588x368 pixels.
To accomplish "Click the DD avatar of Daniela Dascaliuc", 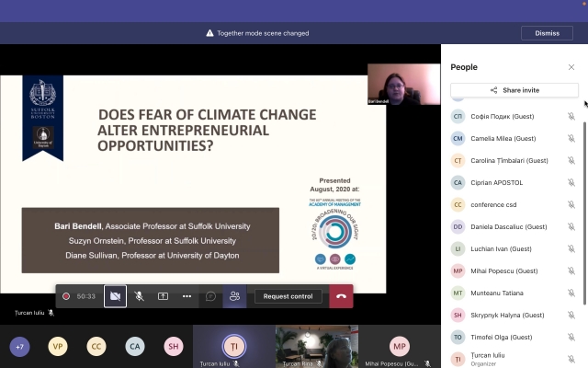I will click(458, 227).
